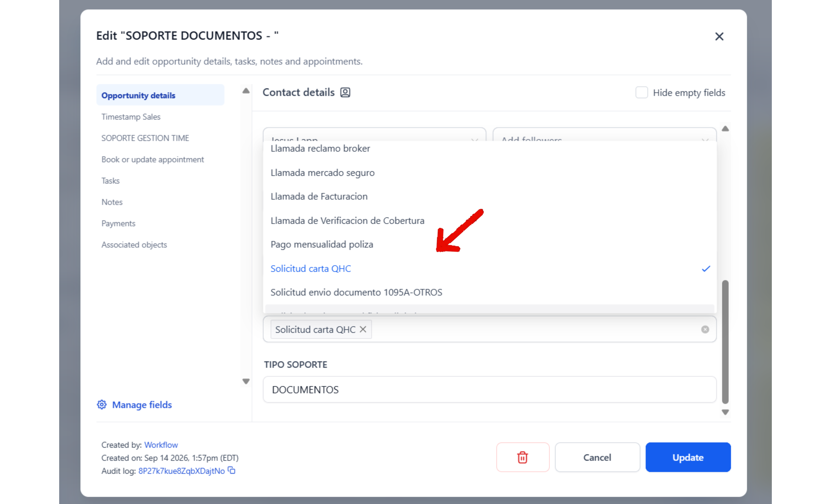Viewport: 831px width, 504px height.
Task: Click the TIPO SOPORTE input field
Action: [490, 389]
